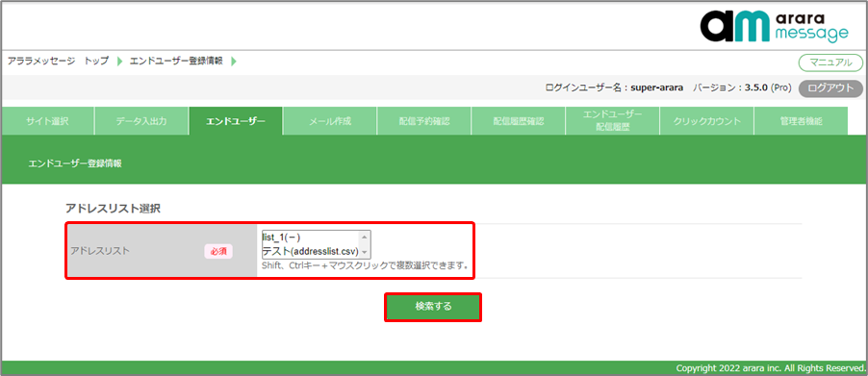Image resolution: width=868 pixels, height=376 pixels.
Task: Click the super-arara login username
Action: click(x=657, y=88)
